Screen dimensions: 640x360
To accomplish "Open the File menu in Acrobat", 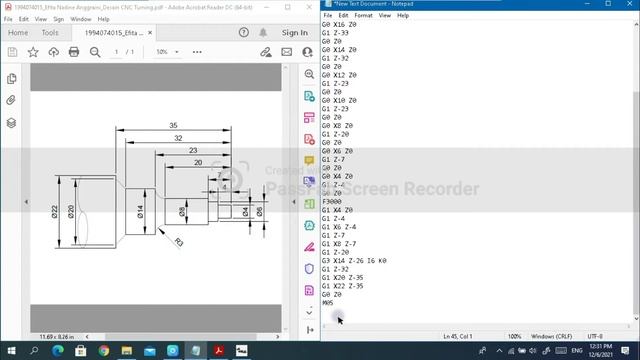I will click(8, 19).
